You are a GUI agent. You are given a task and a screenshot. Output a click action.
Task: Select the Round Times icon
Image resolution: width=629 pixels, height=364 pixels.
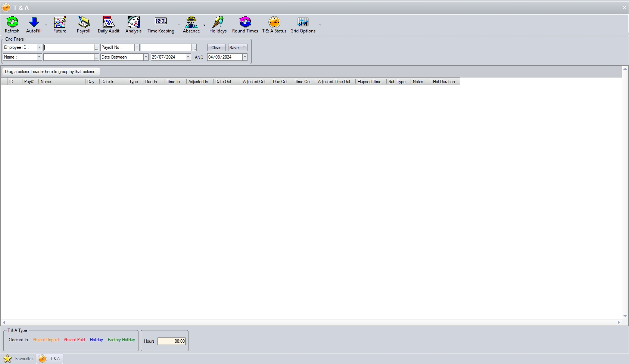(245, 23)
